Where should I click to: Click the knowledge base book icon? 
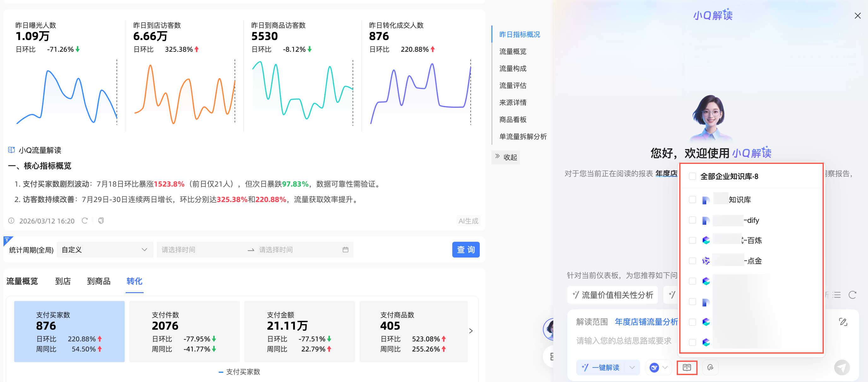[687, 367]
